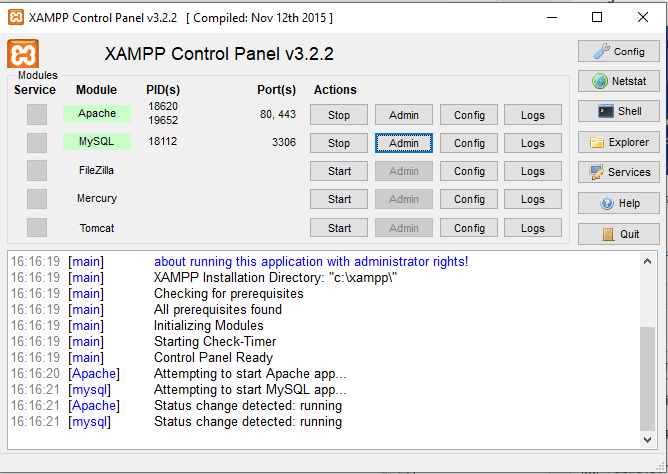Click the log panel scrollbar thumb

(x=648, y=379)
